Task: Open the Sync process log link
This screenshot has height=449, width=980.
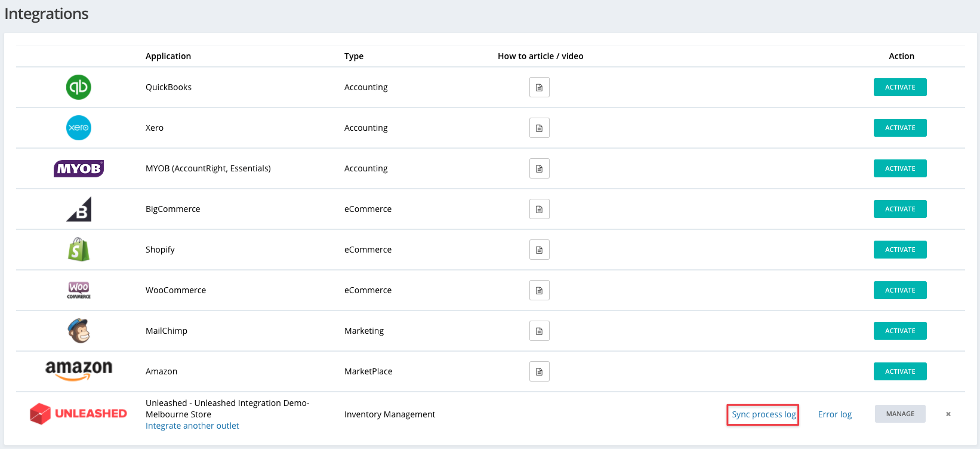Action: coord(763,414)
